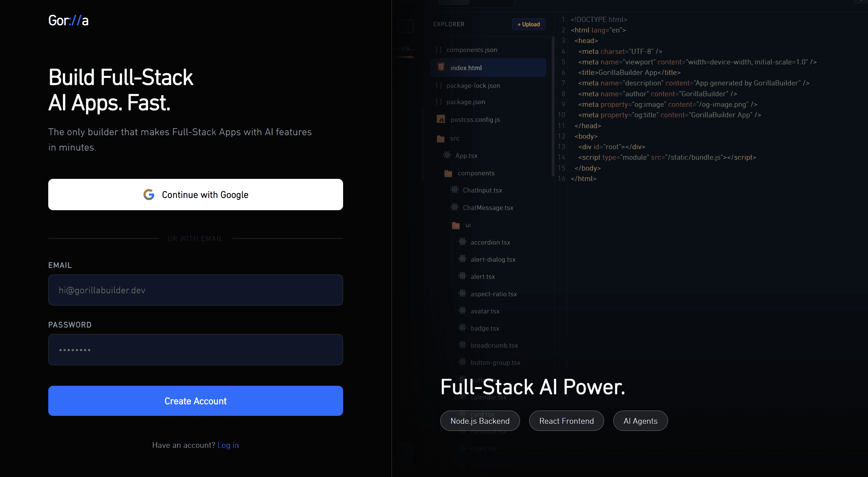Click the braces icon next to package.json
Image resolution: width=868 pixels, height=477 pixels.
[438, 102]
